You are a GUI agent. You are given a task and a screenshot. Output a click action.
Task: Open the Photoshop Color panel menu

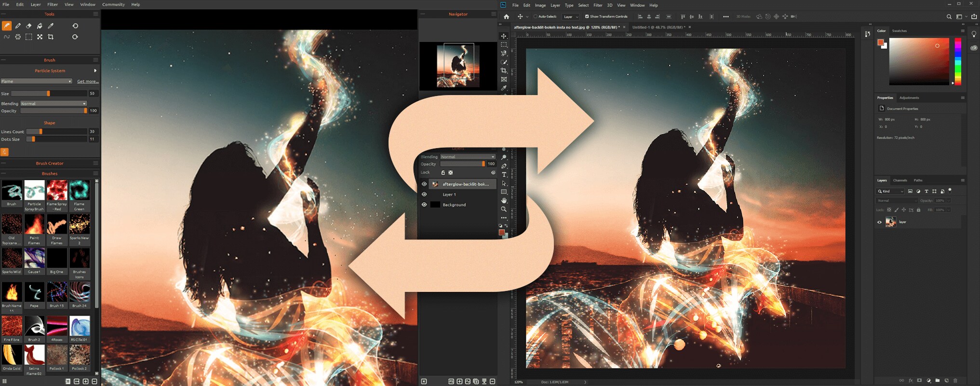click(963, 30)
